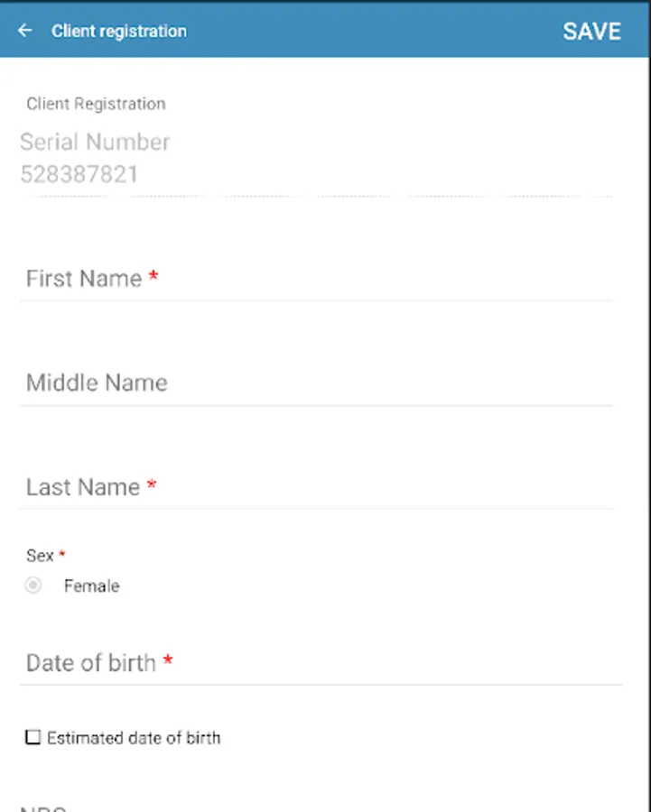Viewport: 651px width, 812px height.
Task: Click the red asterisk beside Last Name
Action: [x=152, y=486]
